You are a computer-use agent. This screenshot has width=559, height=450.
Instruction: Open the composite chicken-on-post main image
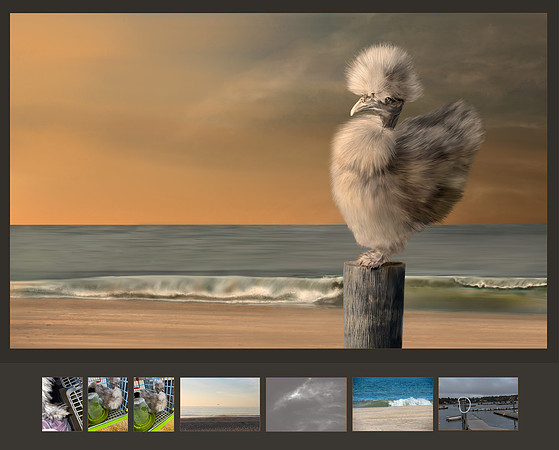[278, 181]
